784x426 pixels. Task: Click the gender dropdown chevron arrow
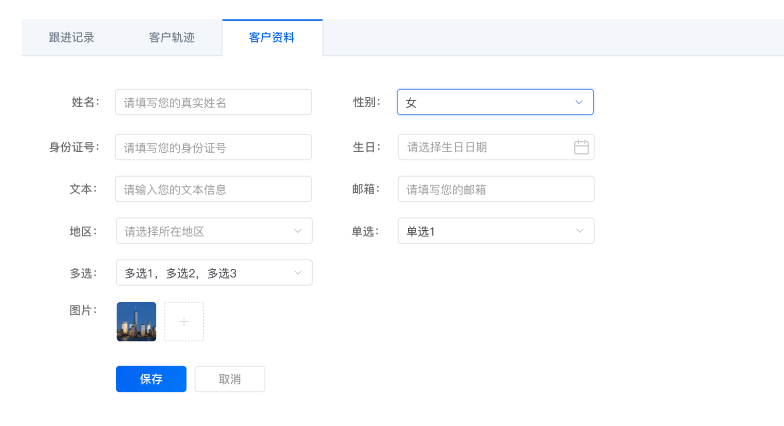[x=579, y=102]
